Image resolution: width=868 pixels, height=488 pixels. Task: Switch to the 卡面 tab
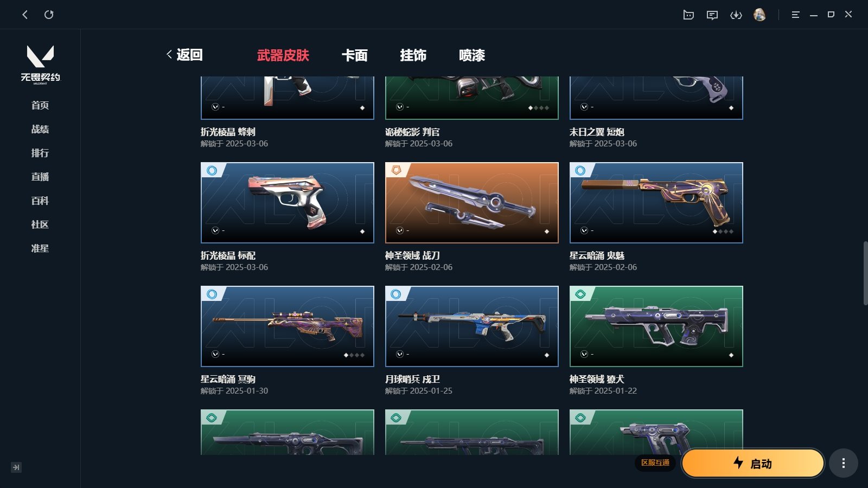pyautogui.click(x=355, y=55)
